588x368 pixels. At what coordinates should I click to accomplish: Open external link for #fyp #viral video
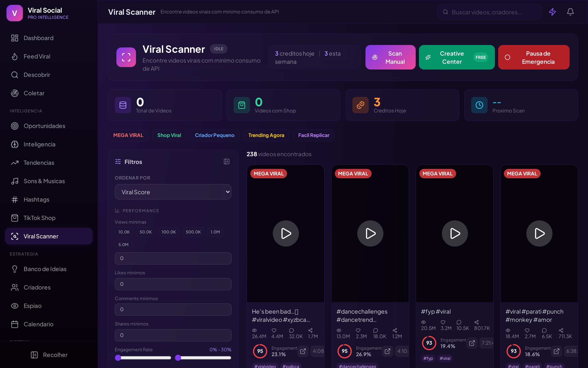(x=472, y=343)
